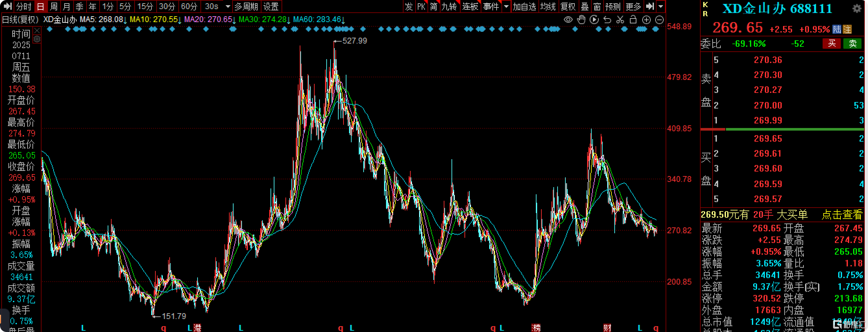Expand the far-right toolbar dropdown arrow
This screenshot has height=332, width=868.
661,6
